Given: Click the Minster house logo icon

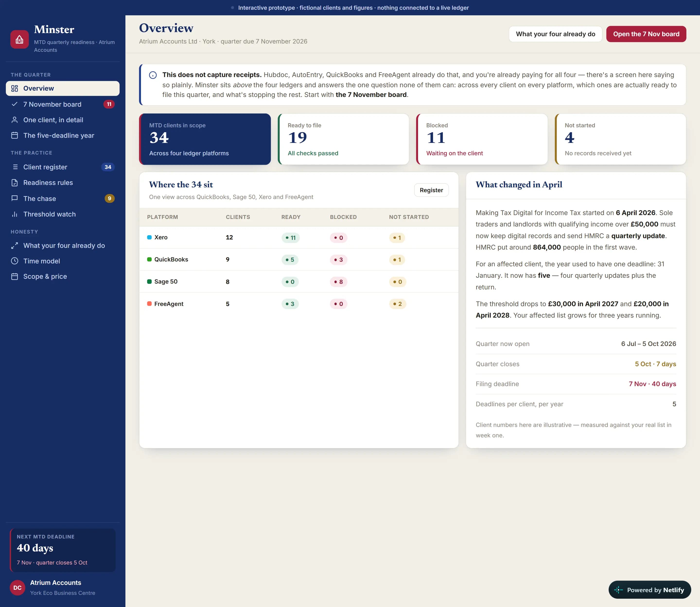Looking at the screenshot, I should pyautogui.click(x=19, y=40).
